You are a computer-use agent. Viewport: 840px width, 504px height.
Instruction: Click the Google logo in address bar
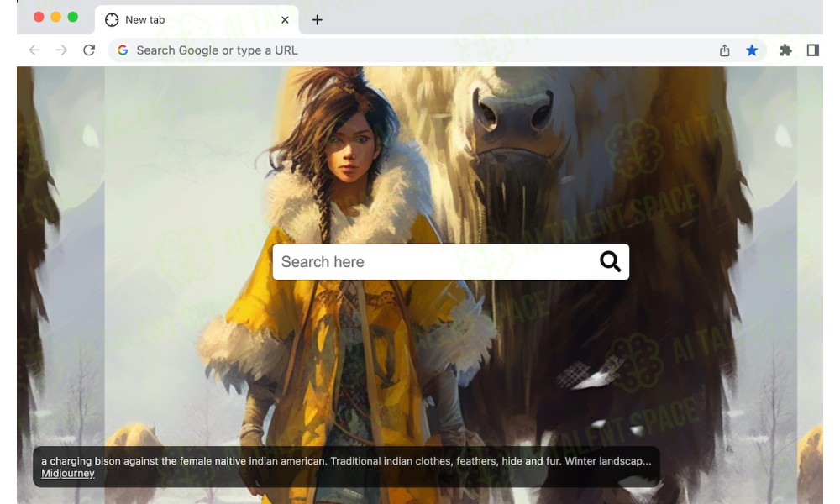pos(123,50)
